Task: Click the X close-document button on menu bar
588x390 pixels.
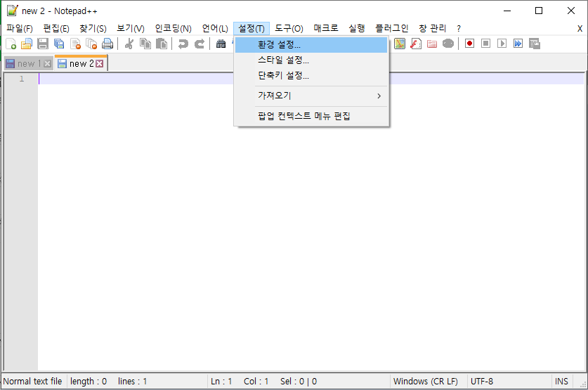Action: [x=580, y=29]
